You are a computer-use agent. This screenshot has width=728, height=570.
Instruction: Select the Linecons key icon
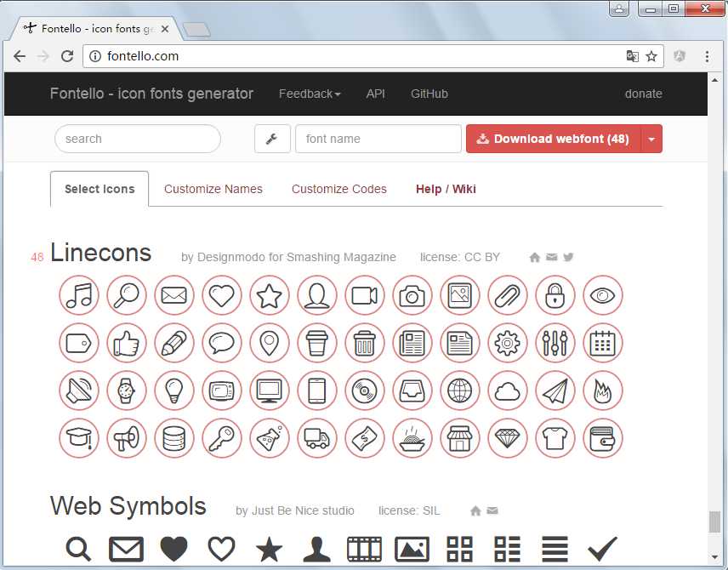pyautogui.click(x=222, y=438)
